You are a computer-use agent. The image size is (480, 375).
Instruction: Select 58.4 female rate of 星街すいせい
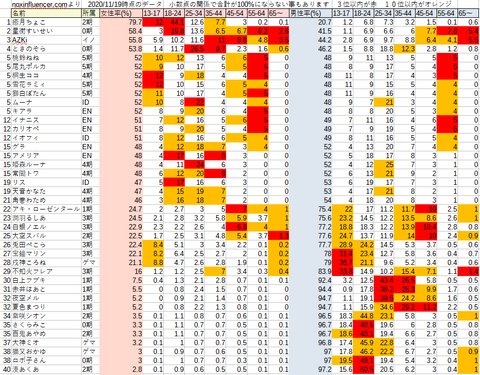point(121,31)
